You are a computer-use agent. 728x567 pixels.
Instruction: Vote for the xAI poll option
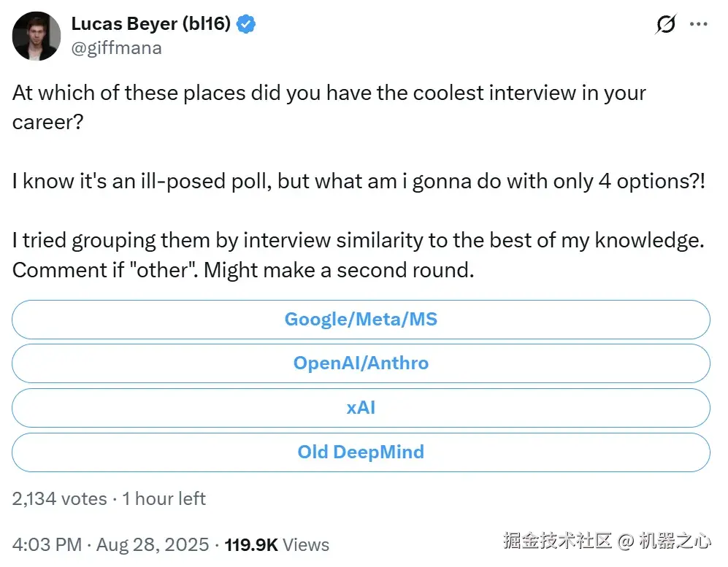click(361, 408)
